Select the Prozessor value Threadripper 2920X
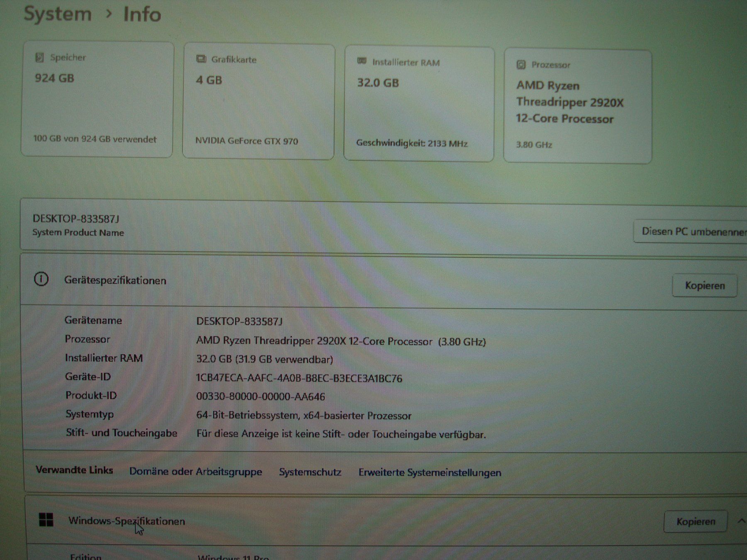Image resolution: width=747 pixels, height=560 pixels. pos(341,341)
